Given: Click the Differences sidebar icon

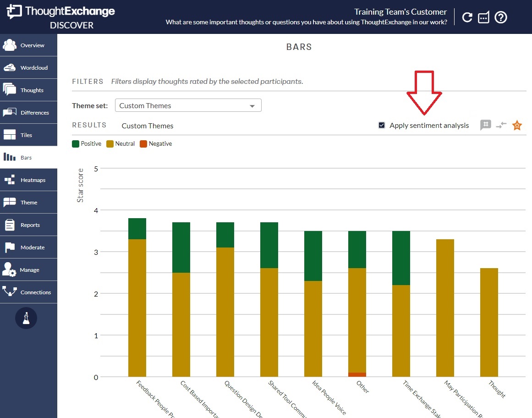Looking at the screenshot, I should 10,112.
